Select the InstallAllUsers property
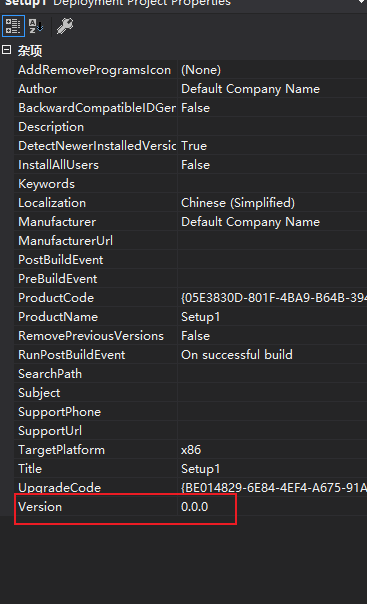 58,164
